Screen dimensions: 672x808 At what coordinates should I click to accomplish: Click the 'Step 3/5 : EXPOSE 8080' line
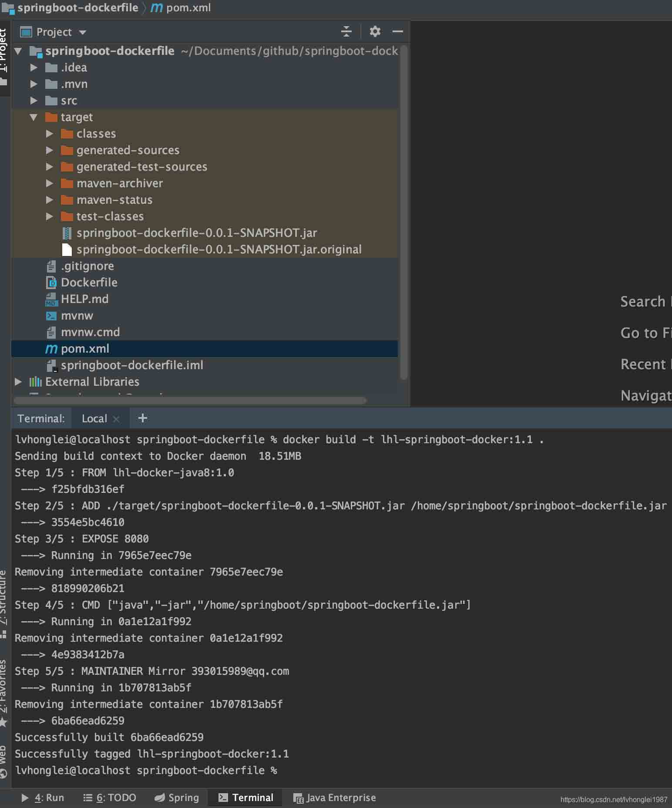click(x=82, y=539)
